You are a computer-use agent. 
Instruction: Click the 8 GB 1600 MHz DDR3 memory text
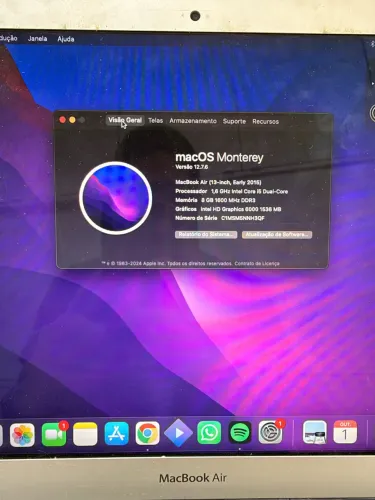[228, 200]
